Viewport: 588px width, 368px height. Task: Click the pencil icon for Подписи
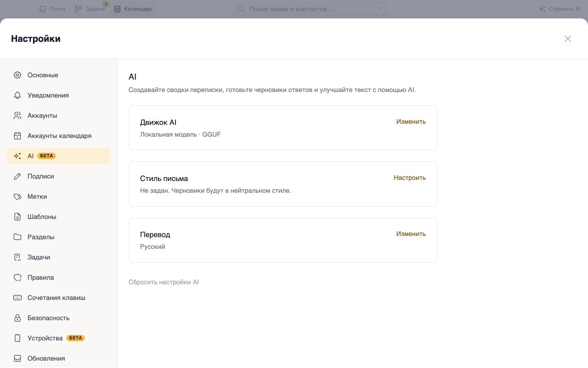click(17, 176)
